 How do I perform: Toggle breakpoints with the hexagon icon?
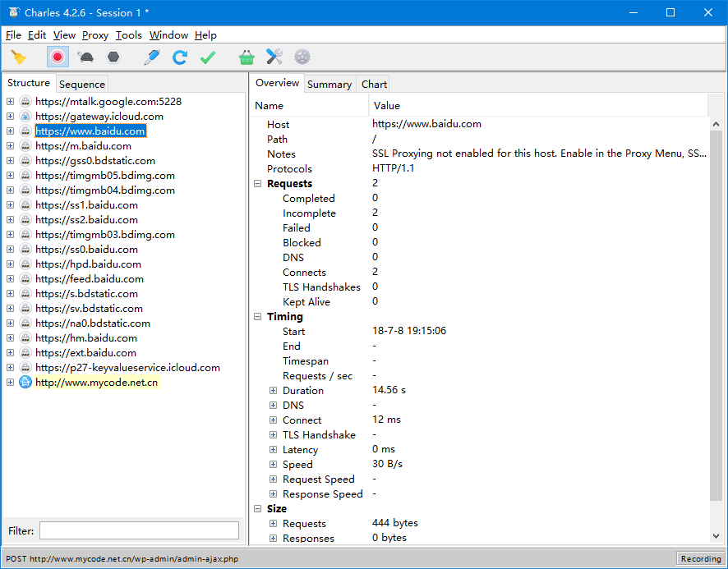click(x=113, y=57)
